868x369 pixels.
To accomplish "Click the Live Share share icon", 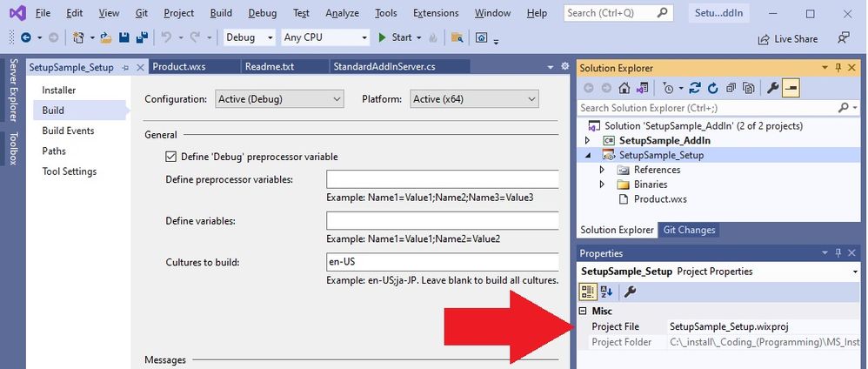I will click(764, 39).
